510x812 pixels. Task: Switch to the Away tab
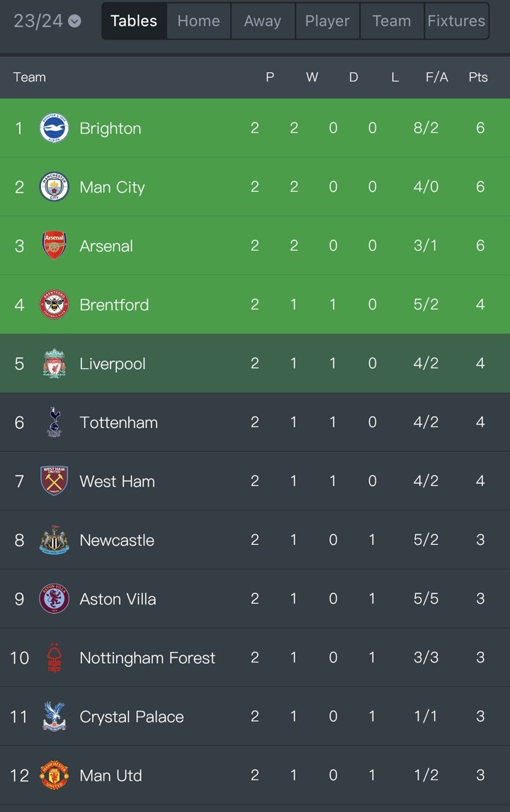pyautogui.click(x=263, y=21)
